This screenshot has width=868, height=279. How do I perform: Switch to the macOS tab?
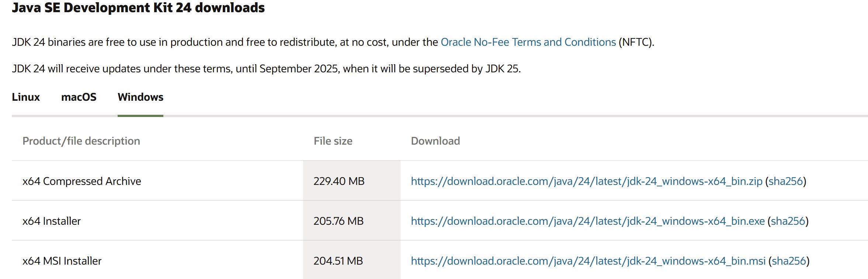tap(79, 97)
